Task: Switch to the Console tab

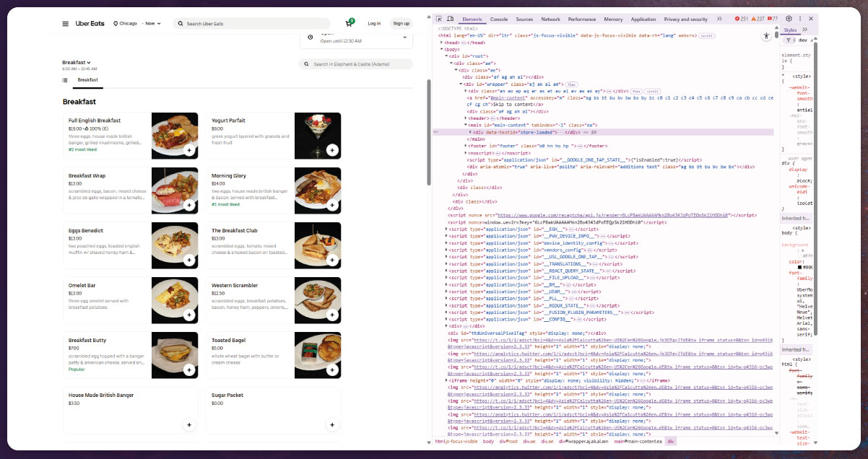Action: point(499,19)
